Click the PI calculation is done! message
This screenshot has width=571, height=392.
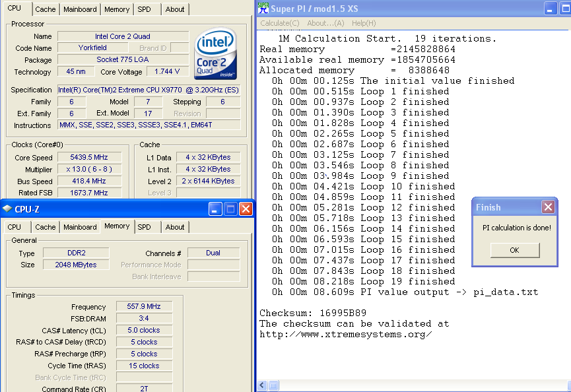pos(517,228)
